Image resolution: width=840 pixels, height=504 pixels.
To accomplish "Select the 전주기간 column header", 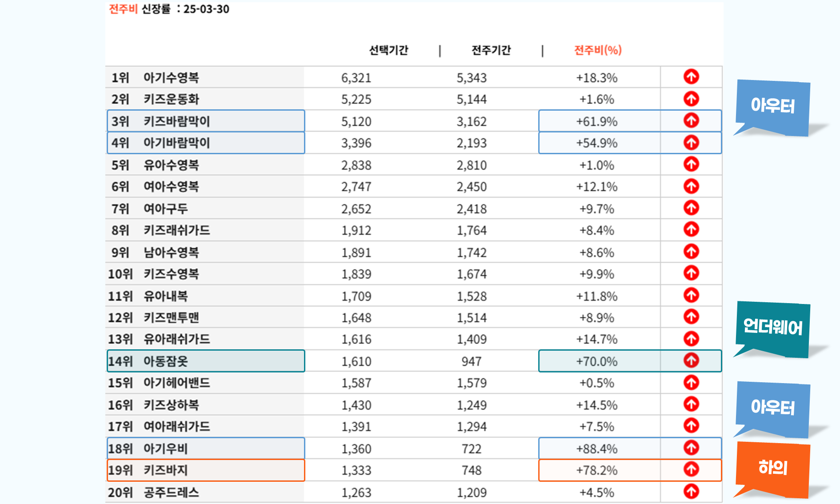I will point(491,50).
